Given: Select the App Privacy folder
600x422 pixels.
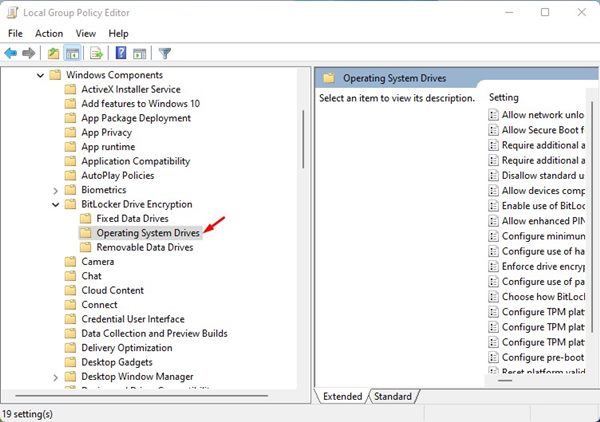Looking at the screenshot, I should 106,132.
